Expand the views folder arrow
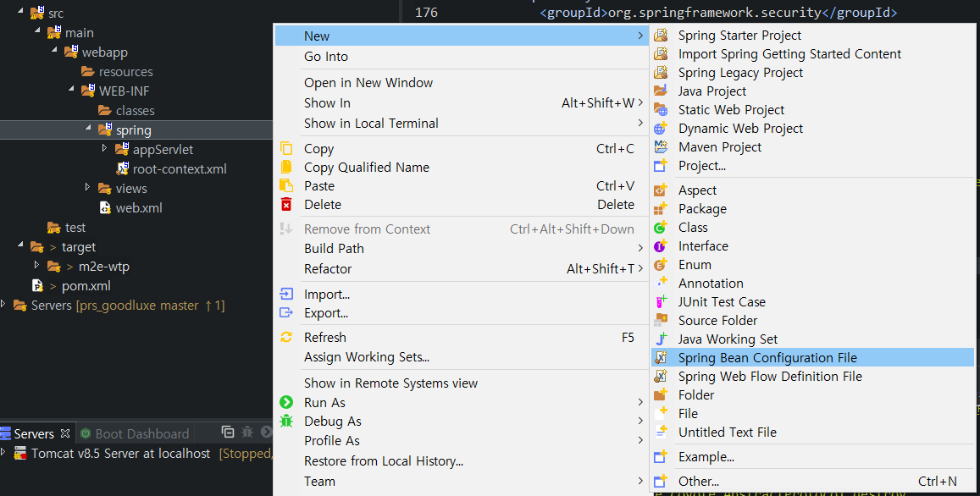980x496 pixels. point(88,187)
